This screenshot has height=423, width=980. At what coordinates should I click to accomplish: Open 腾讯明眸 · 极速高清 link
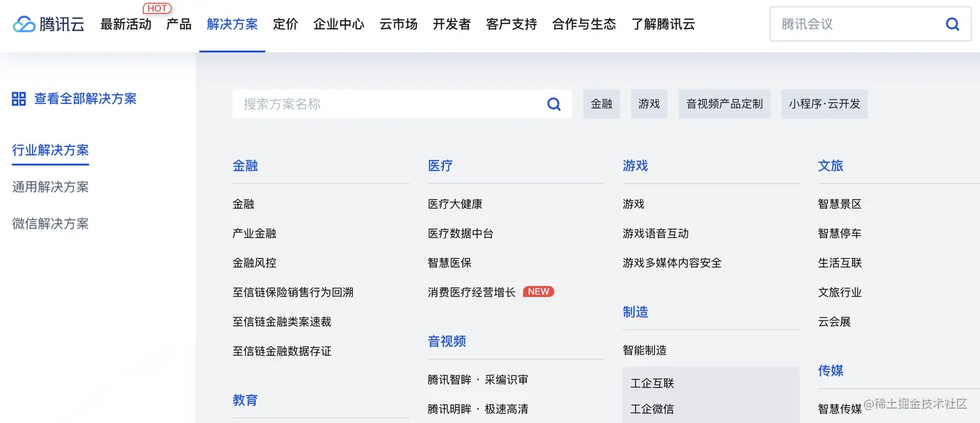pyautogui.click(x=478, y=409)
